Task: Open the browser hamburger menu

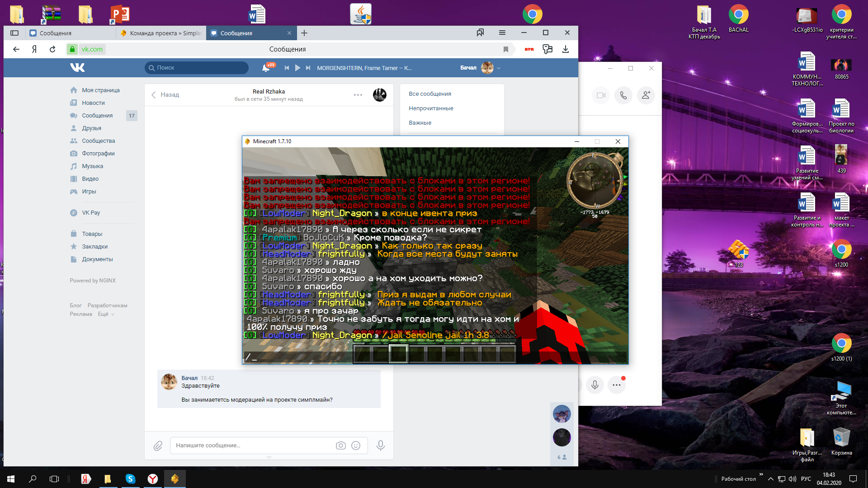Action: click(502, 33)
